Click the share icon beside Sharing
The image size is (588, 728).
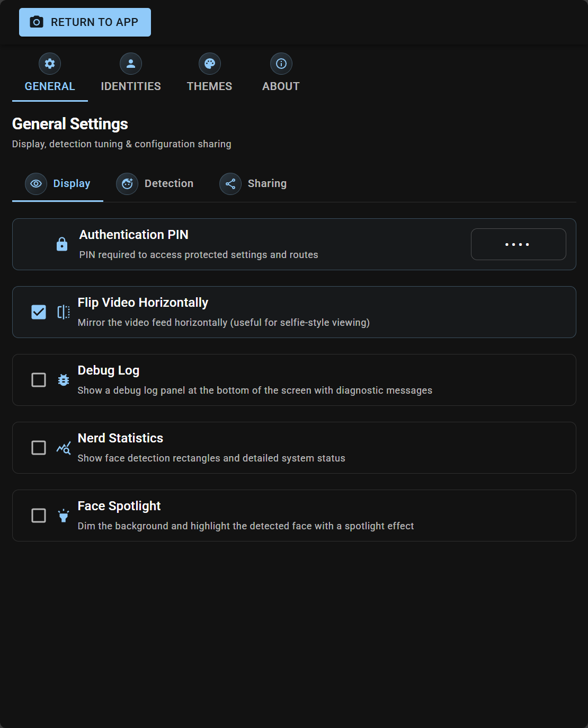[x=230, y=184]
